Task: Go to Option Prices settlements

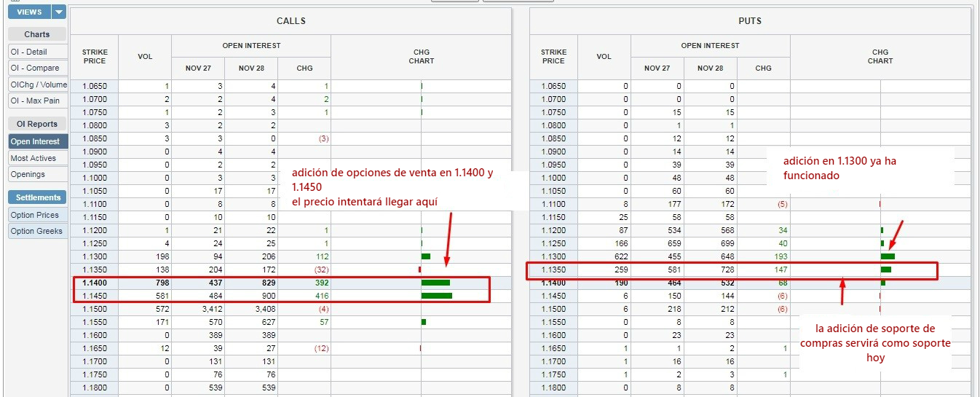Action: click(35, 215)
